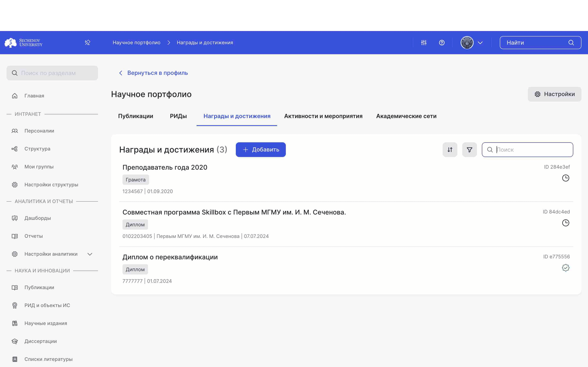The image size is (588, 367).
Task: Switch to the Активности и мероприятия tab
Action: [323, 116]
